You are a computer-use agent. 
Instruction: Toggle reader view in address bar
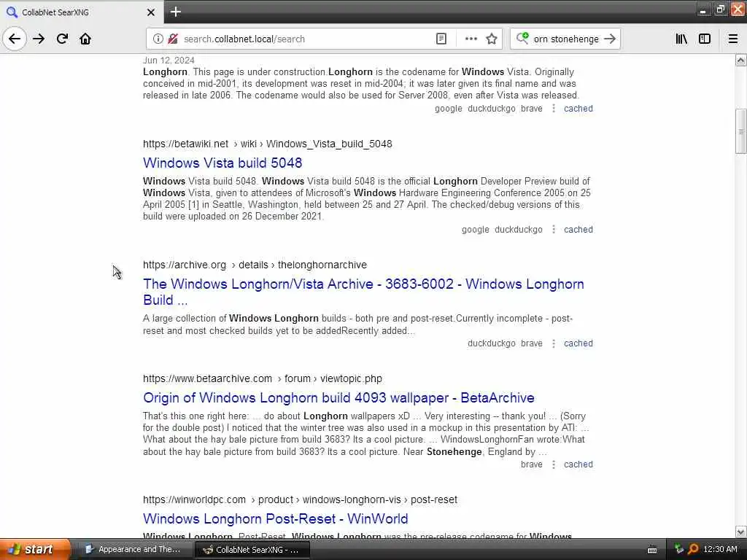pyautogui.click(x=441, y=39)
